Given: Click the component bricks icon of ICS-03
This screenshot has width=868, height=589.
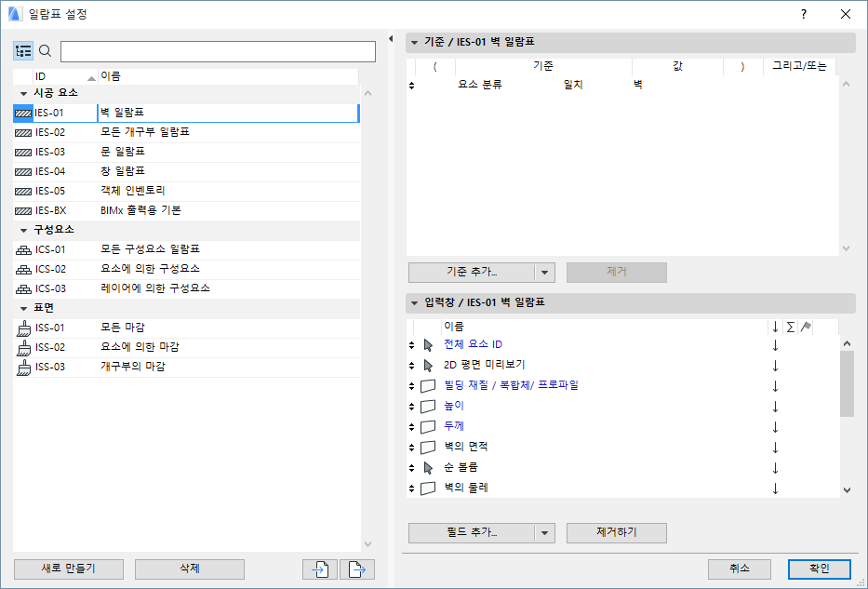Looking at the screenshot, I should click(x=23, y=289).
